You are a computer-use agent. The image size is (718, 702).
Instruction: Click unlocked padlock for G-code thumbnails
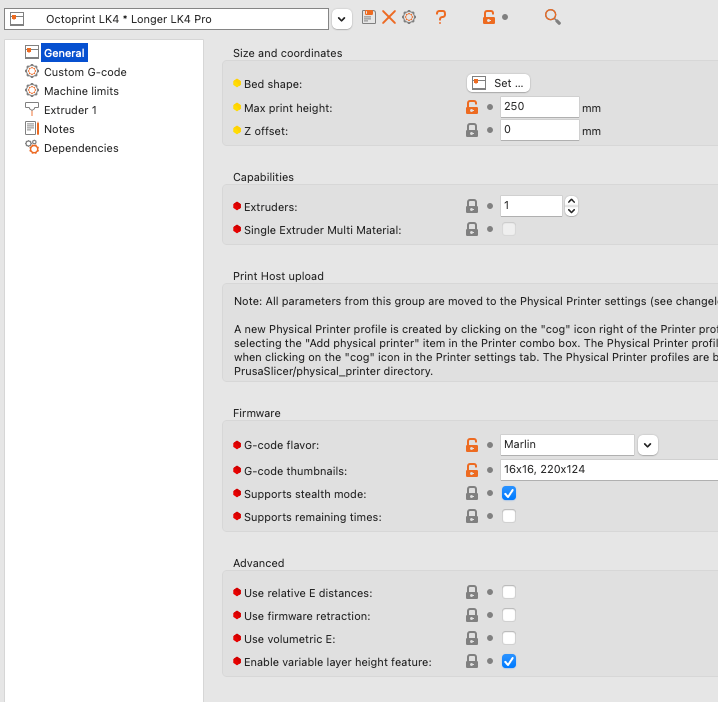click(472, 470)
